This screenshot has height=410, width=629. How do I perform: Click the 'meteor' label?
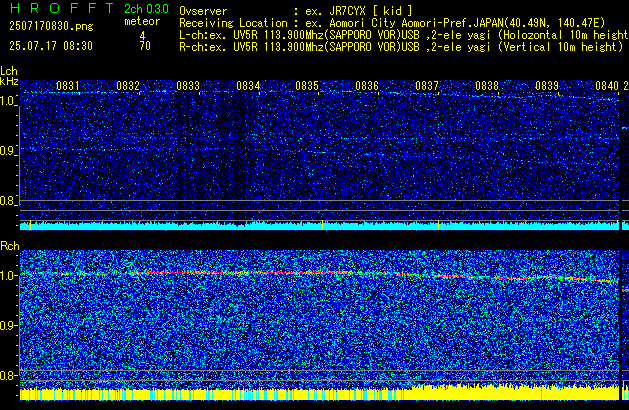142,21
